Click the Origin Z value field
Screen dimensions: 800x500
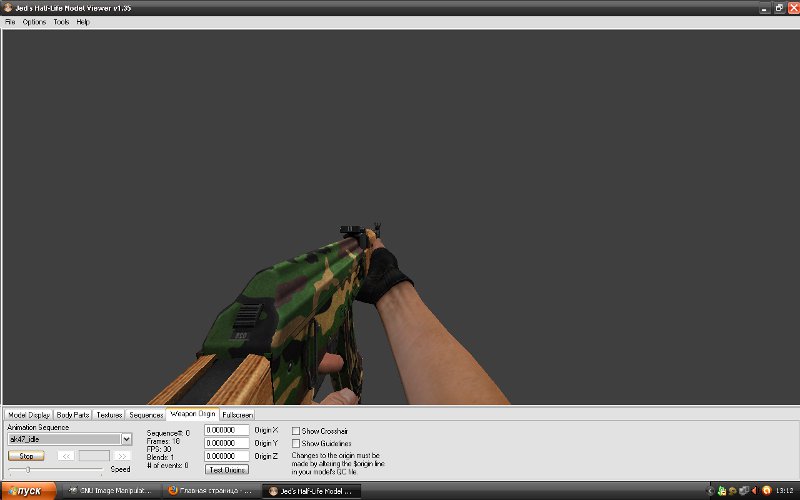point(227,456)
